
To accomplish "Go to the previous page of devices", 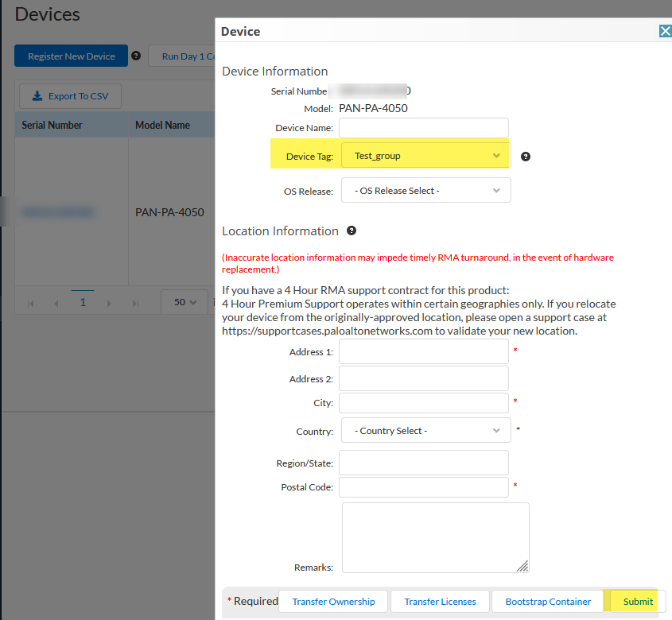I will coord(56,303).
